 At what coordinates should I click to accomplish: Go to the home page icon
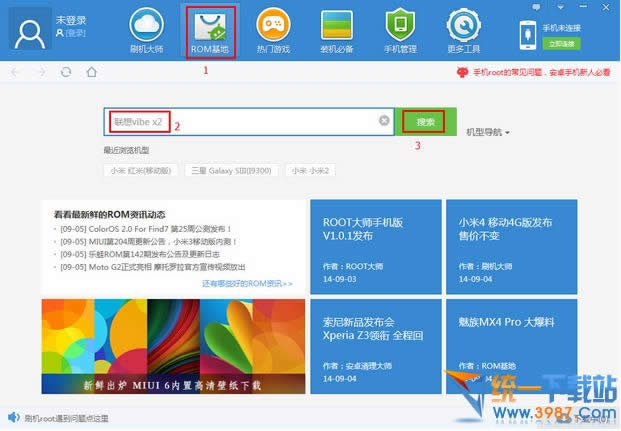click(x=92, y=72)
